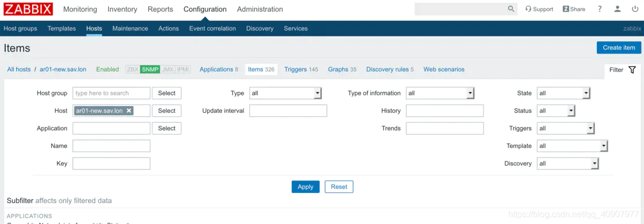The image size is (644, 224).
Task: Select Hosts submenu item
Action: [94, 28]
